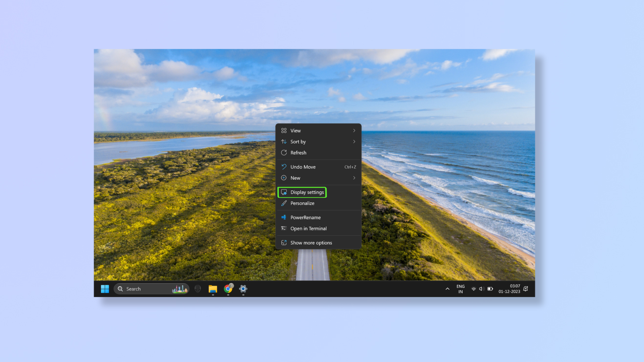Image resolution: width=644 pixels, height=362 pixels.
Task: Toggle the Wi-Fi status icon
Action: (474, 289)
